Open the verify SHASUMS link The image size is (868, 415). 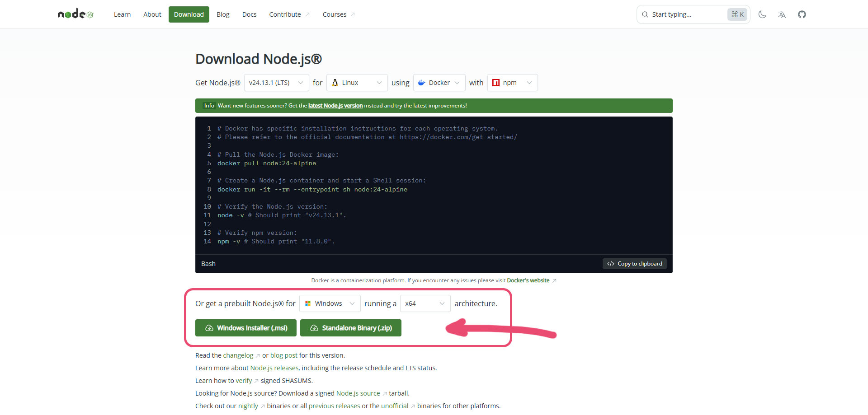[x=244, y=381]
